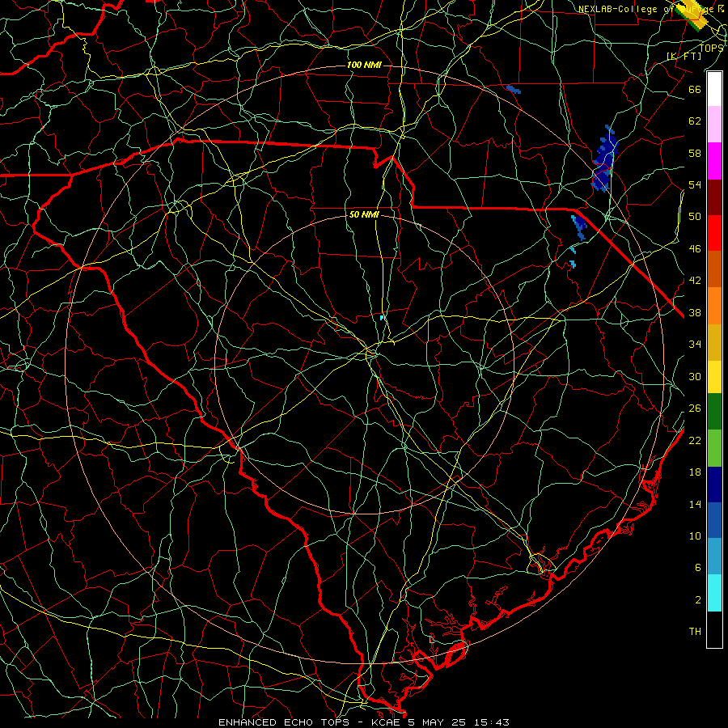Click the magenta legend swatch
Image resolution: width=728 pixels, height=728 pixels.
pyautogui.click(x=714, y=161)
